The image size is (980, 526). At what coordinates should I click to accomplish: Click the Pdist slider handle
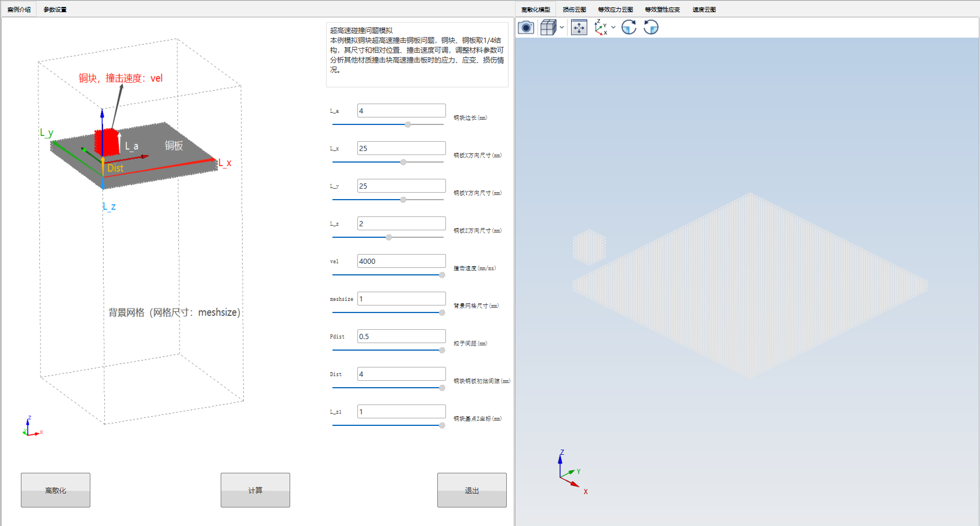coord(442,350)
